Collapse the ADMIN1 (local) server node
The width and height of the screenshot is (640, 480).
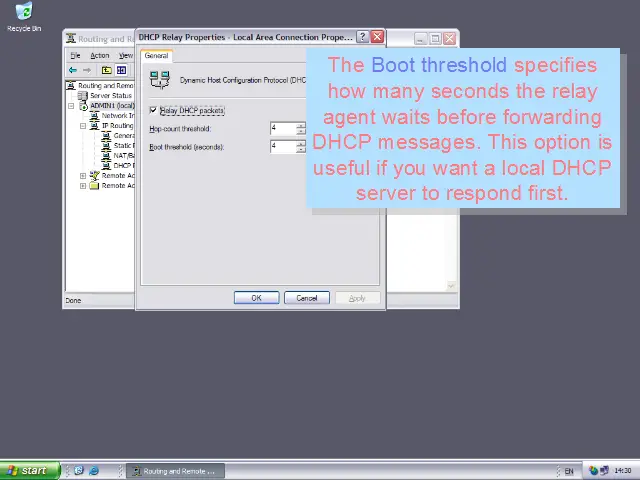[72, 106]
